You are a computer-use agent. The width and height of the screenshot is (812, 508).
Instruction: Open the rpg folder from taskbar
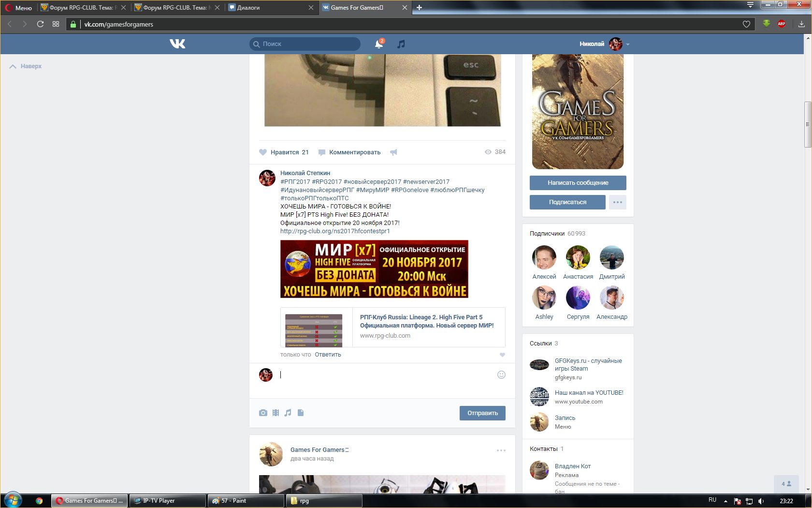324,501
